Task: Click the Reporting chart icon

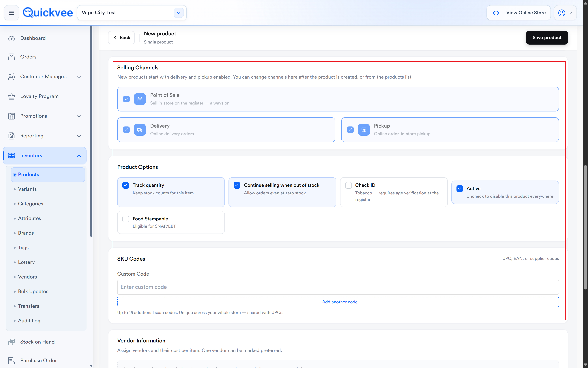Action: (x=11, y=136)
